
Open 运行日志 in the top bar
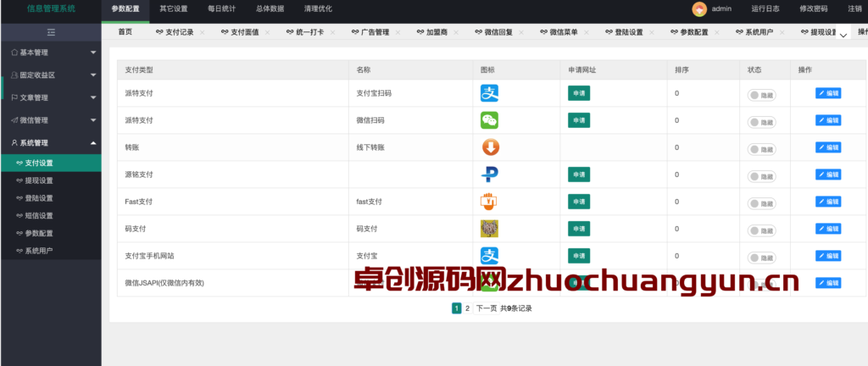765,8
